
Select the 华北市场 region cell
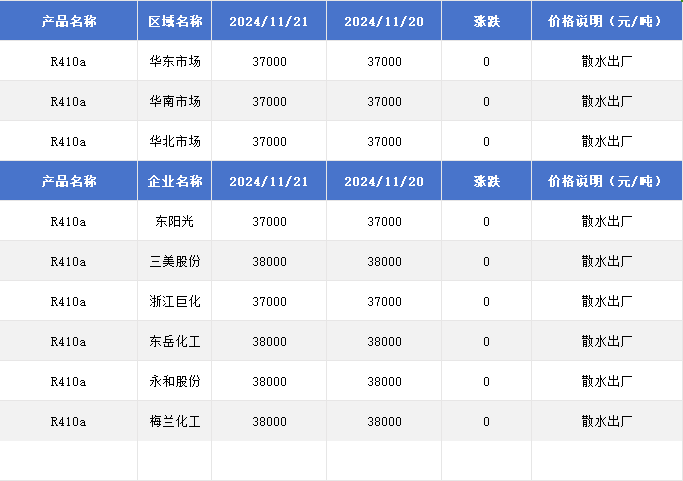(x=175, y=142)
